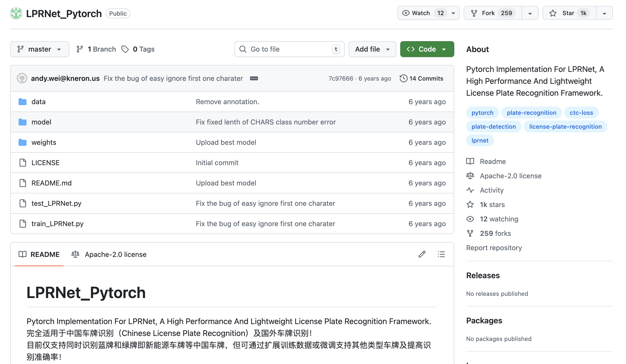Expand the green Code dropdown
The width and height of the screenshot is (626, 364).
click(x=427, y=49)
